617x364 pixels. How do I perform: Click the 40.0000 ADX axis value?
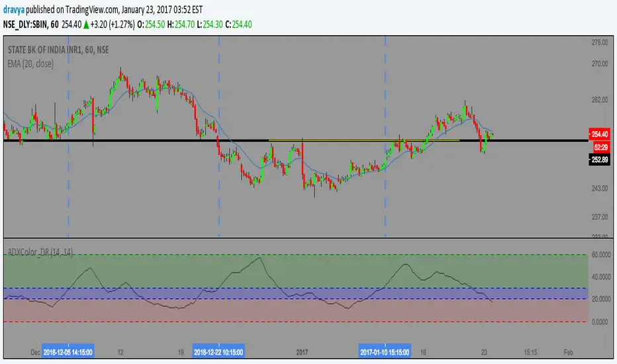(601, 277)
